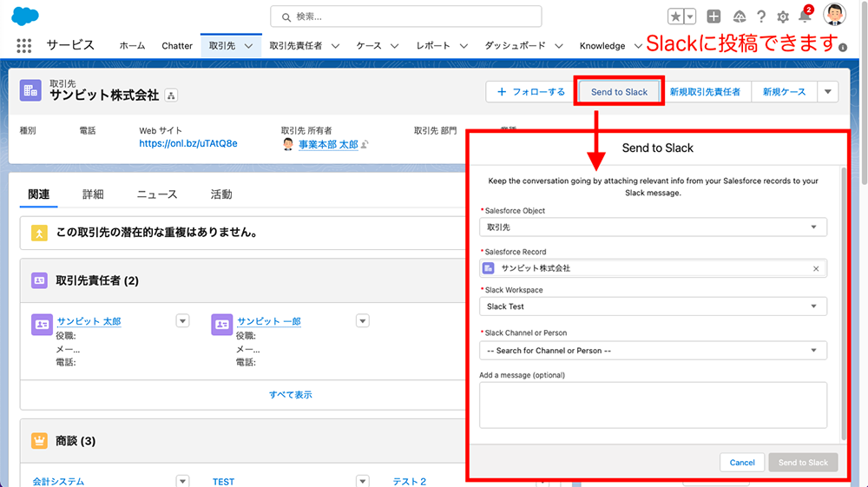
Task: Open the Salesforce Object dropdown
Action: click(x=654, y=227)
